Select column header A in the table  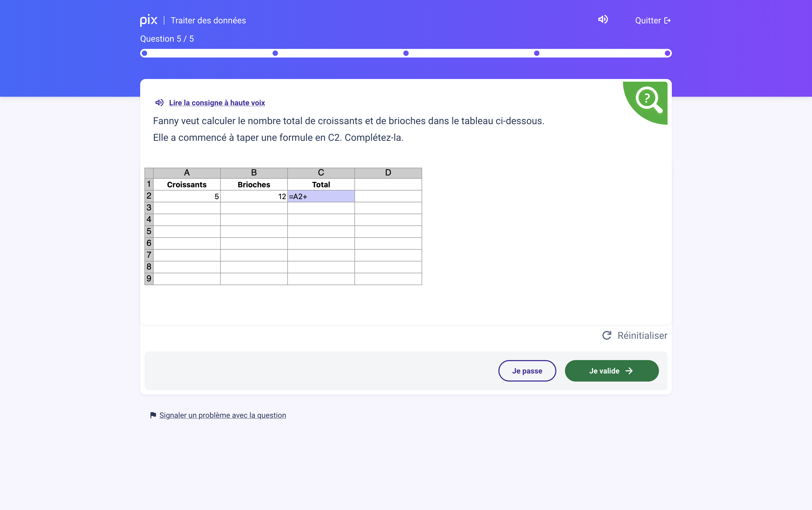pyautogui.click(x=186, y=173)
